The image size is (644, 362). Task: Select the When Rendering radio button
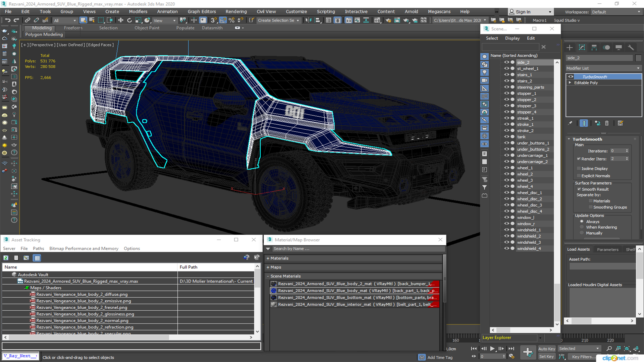pyautogui.click(x=582, y=227)
